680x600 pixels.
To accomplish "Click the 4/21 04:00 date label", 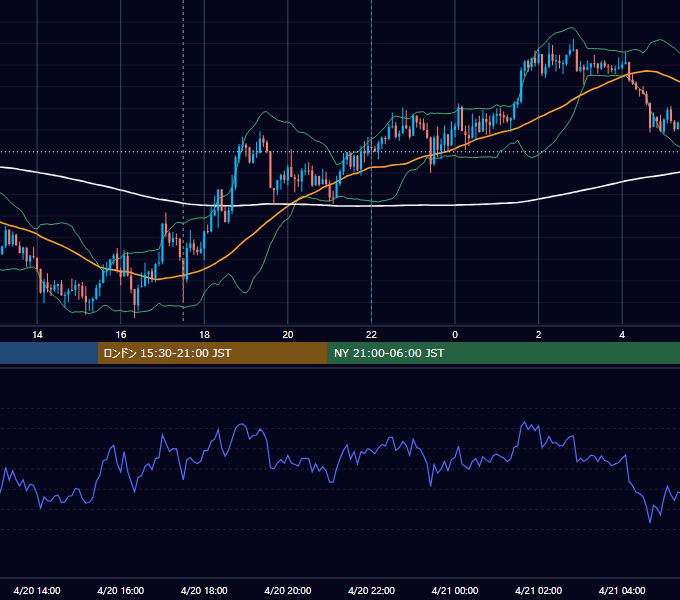I will (x=622, y=590).
